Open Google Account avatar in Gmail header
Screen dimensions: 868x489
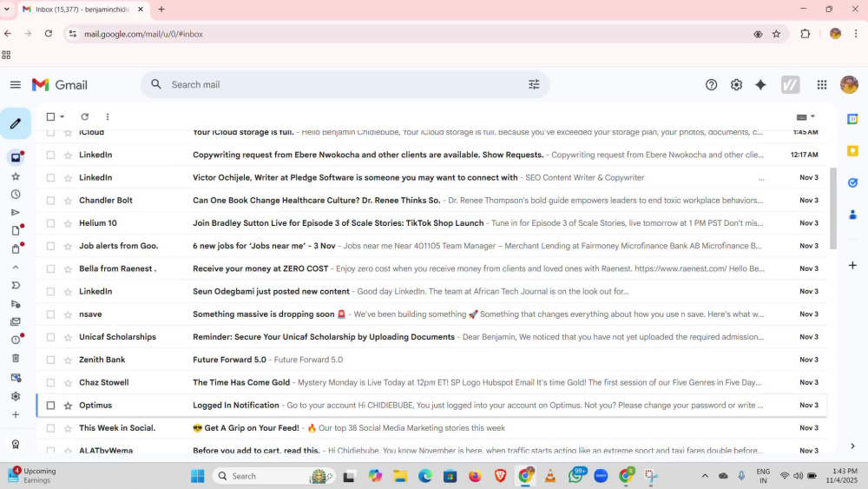coord(849,85)
